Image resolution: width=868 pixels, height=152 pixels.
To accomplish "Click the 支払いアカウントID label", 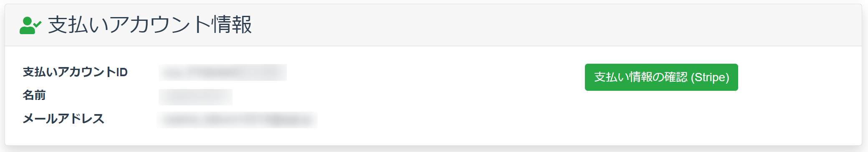I will tap(75, 72).
